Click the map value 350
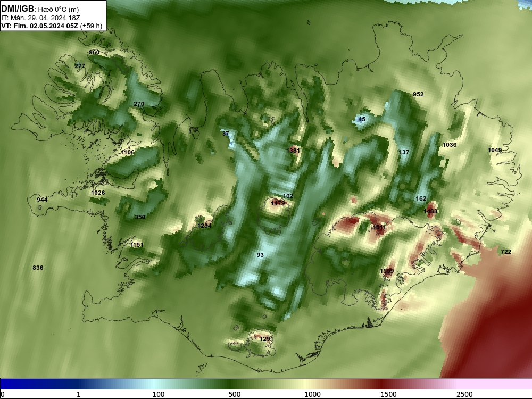 (140, 217)
